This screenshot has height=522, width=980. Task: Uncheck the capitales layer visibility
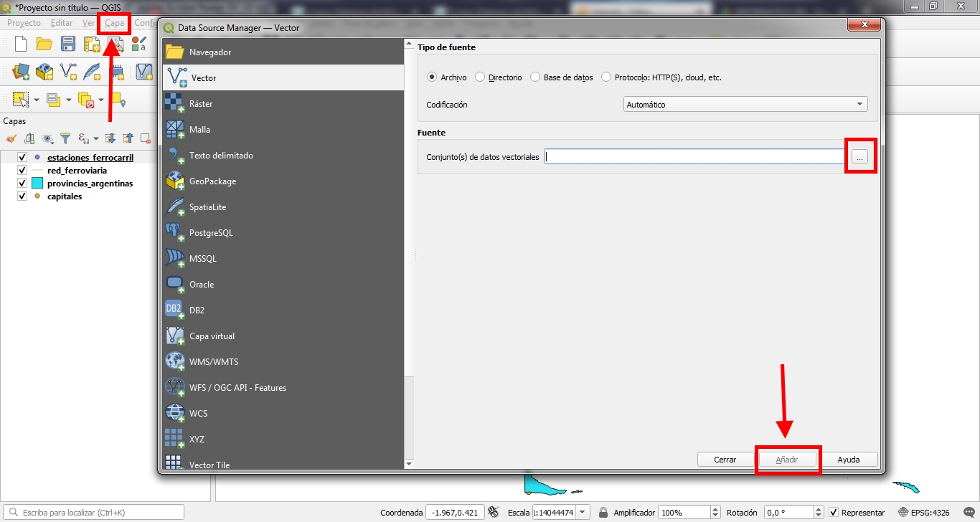tap(22, 196)
